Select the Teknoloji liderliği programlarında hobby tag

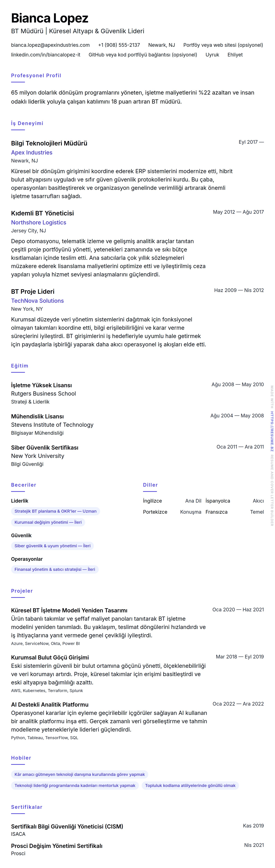click(x=75, y=785)
